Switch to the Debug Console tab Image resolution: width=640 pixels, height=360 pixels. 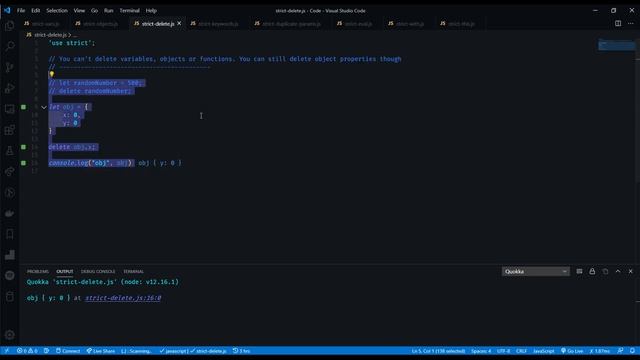[98, 271]
